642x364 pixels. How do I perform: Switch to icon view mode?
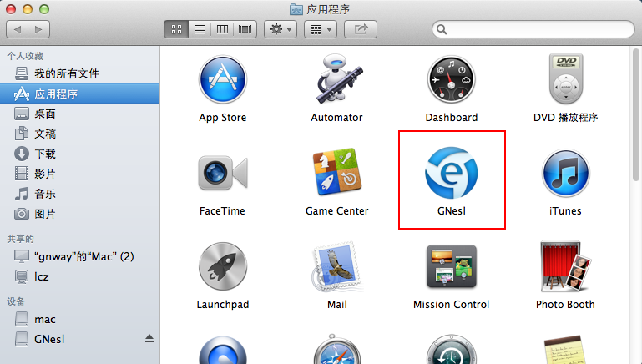point(177,29)
